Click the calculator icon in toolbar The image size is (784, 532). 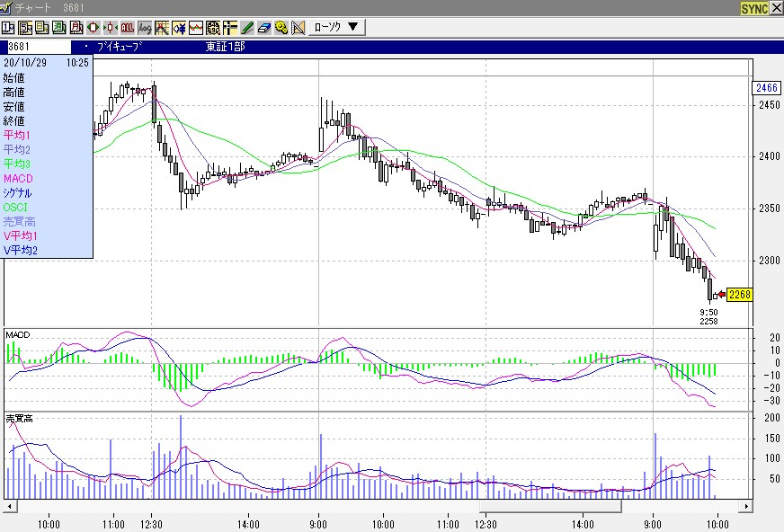(213, 27)
